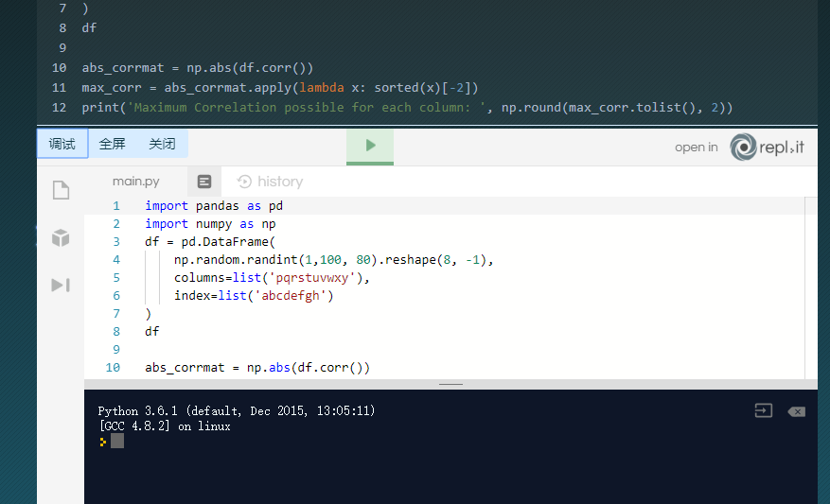Click the np.random.randint line

tap(333, 260)
